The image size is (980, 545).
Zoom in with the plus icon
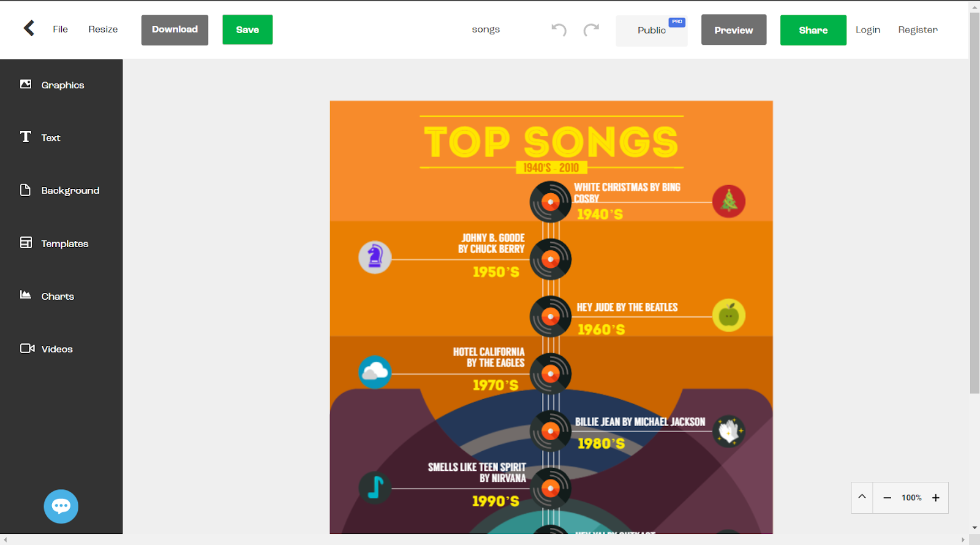pos(936,498)
